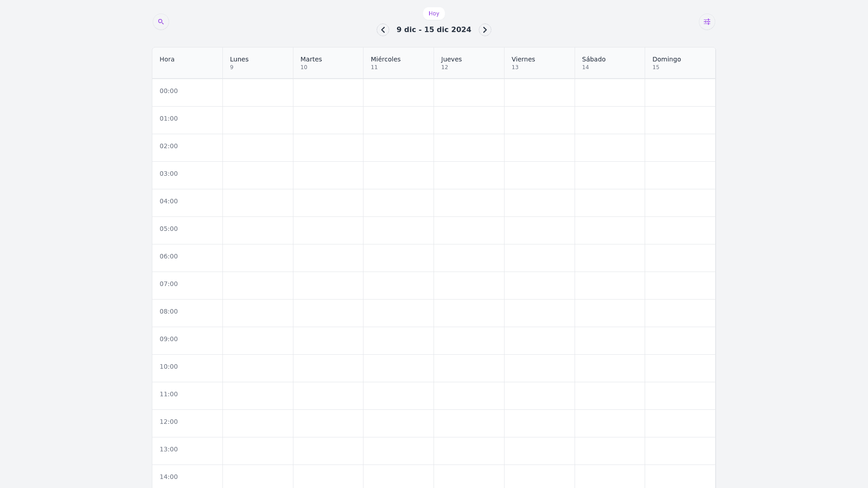The image size is (868, 488).
Task: Select the Martes 10 column header
Action: pyautogui.click(x=328, y=63)
